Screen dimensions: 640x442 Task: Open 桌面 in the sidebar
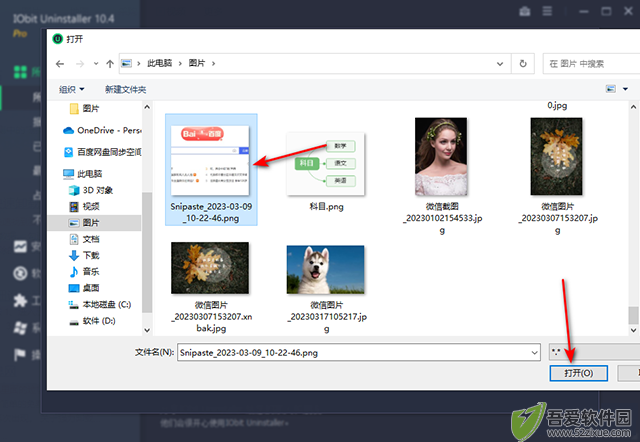click(x=84, y=288)
